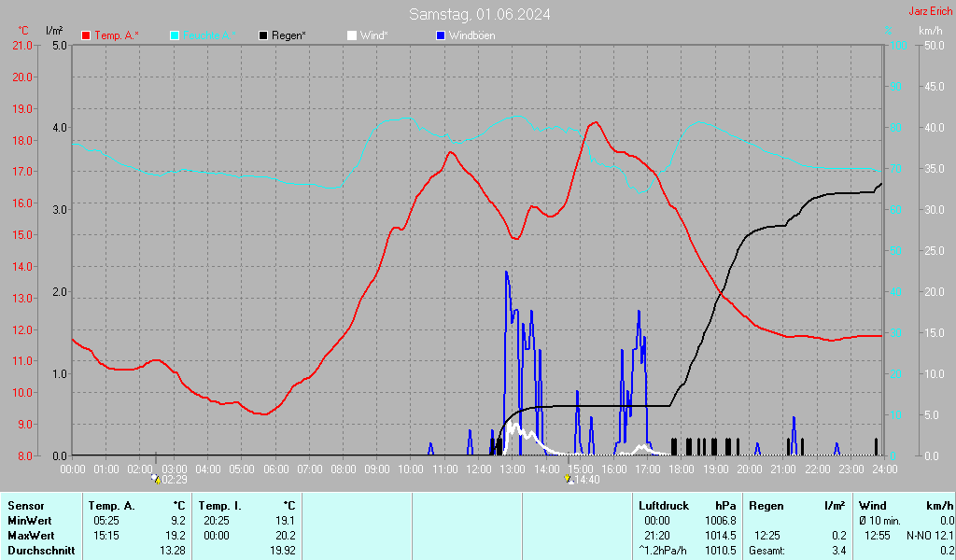Click the MaxWert row label
The image size is (956, 560).
coord(32,536)
